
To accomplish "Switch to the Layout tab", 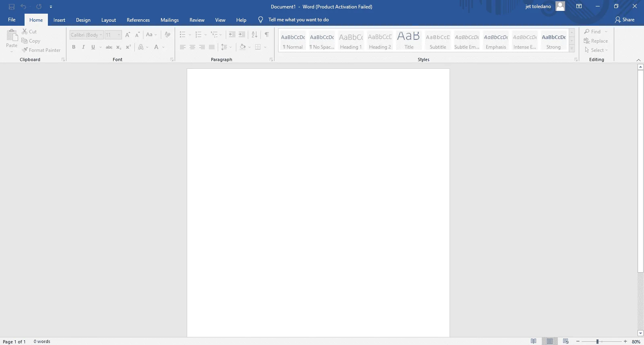I will point(109,20).
